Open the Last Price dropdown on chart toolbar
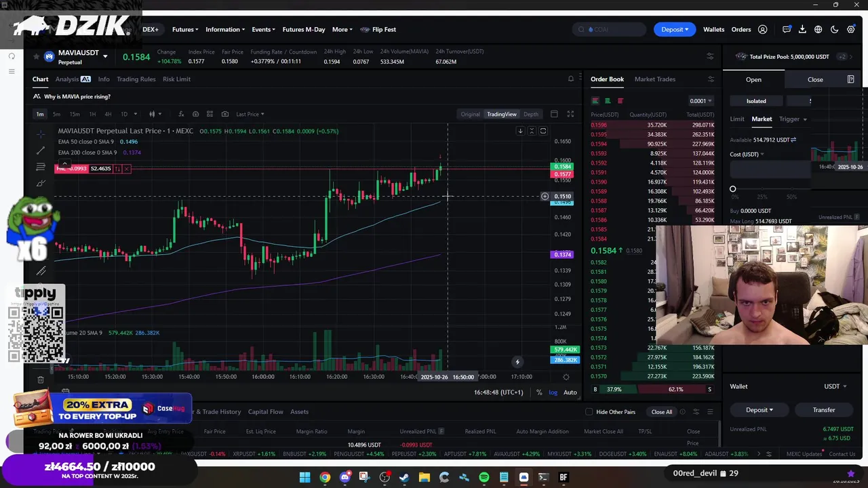The width and height of the screenshot is (868, 488). click(x=250, y=114)
